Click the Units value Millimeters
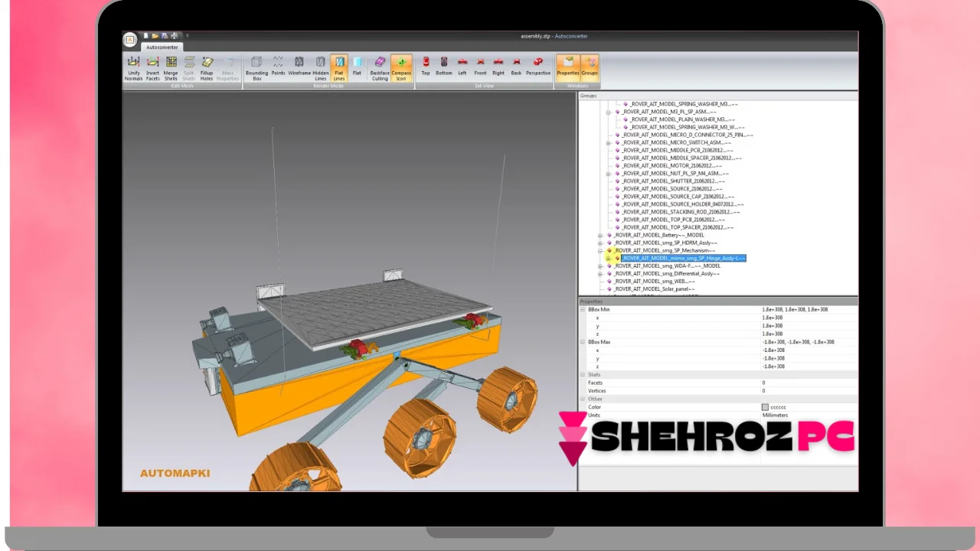The width and height of the screenshot is (980, 551). 775,415
